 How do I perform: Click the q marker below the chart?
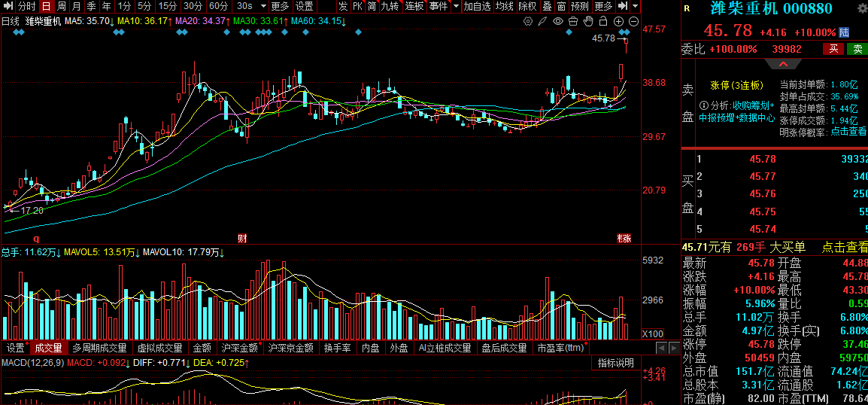pyautogui.click(x=37, y=239)
